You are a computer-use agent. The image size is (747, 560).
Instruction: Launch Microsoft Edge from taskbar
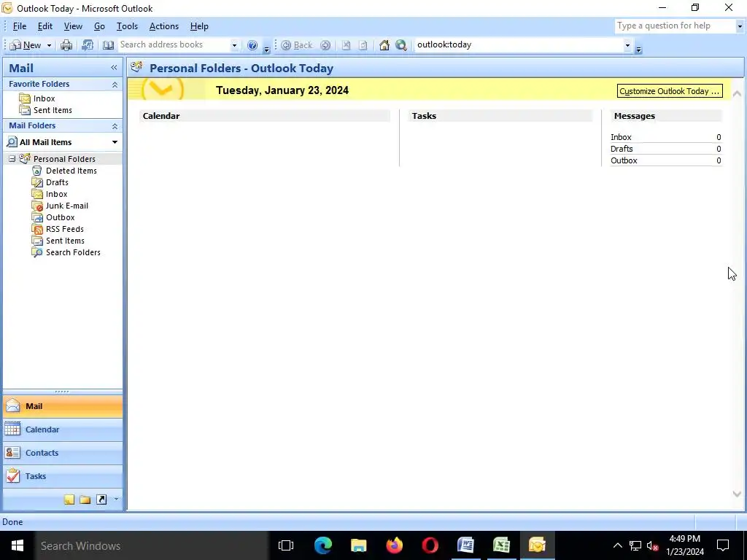[x=323, y=545]
